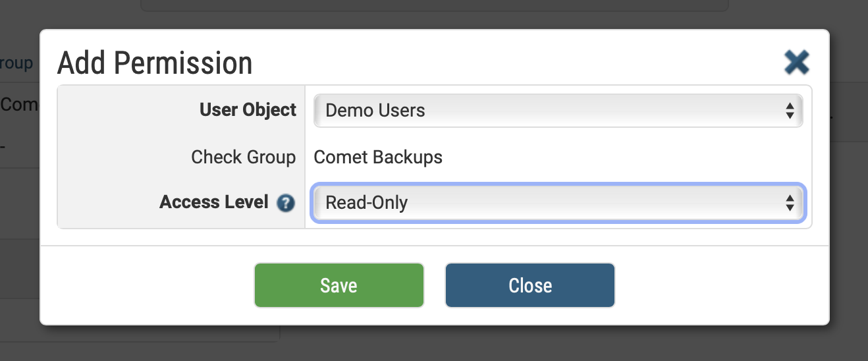
Task: Click the dimmed dash entry behind the dialog
Action: coord(3,146)
